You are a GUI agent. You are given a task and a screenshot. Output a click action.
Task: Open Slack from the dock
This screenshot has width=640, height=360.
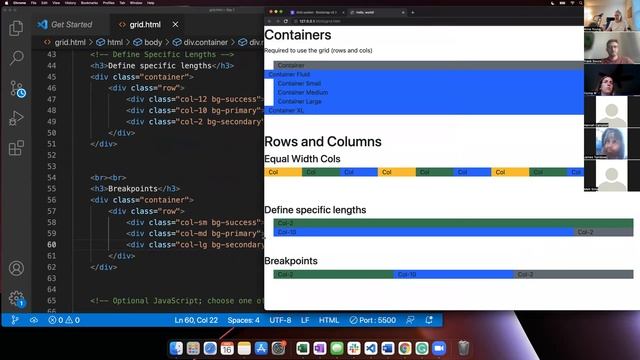[x=353, y=348]
